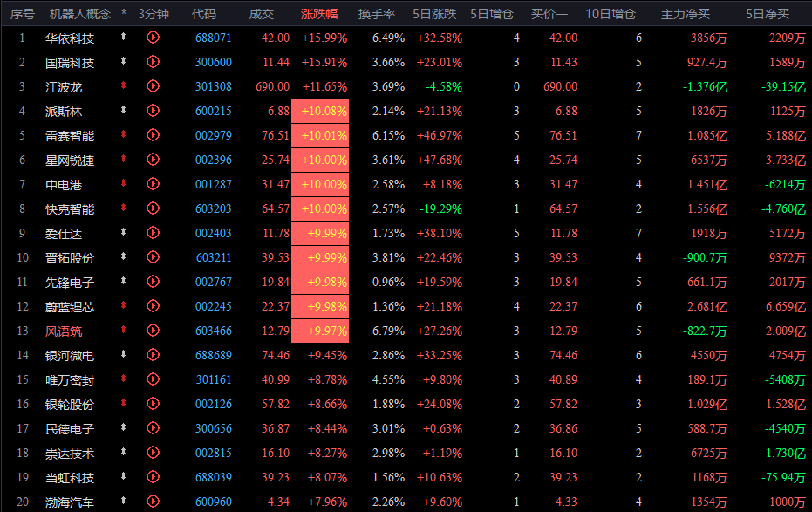Click the 5日涨跌 column header
This screenshot has width=812, height=512.
(x=434, y=14)
